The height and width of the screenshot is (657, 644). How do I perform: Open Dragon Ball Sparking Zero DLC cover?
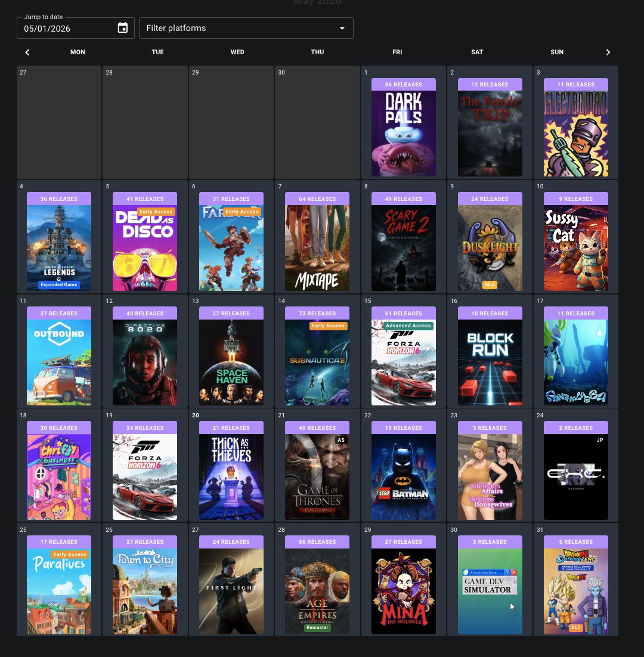575,591
